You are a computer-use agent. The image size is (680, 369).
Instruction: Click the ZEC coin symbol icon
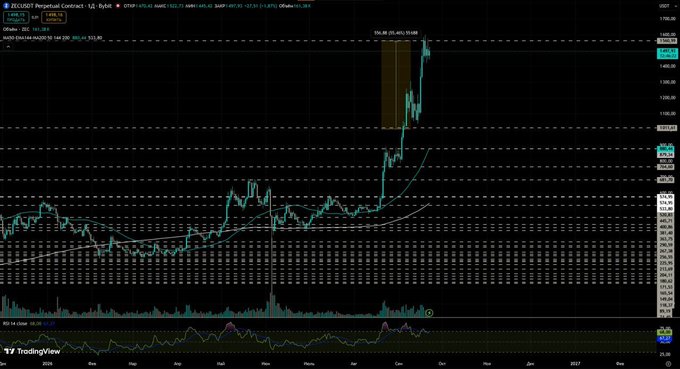tap(6, 6)
